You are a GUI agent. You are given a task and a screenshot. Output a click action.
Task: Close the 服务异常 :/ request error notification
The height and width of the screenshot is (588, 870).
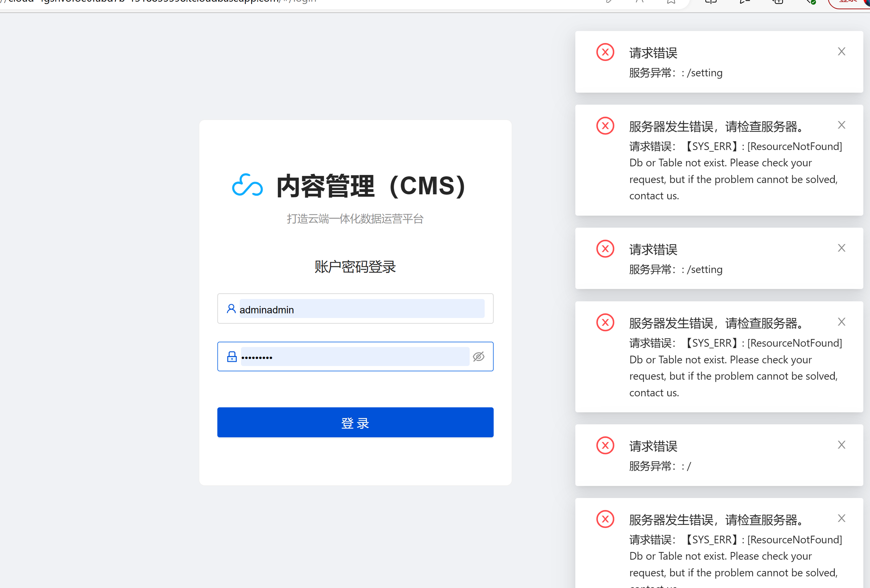[x=841, y=445]
